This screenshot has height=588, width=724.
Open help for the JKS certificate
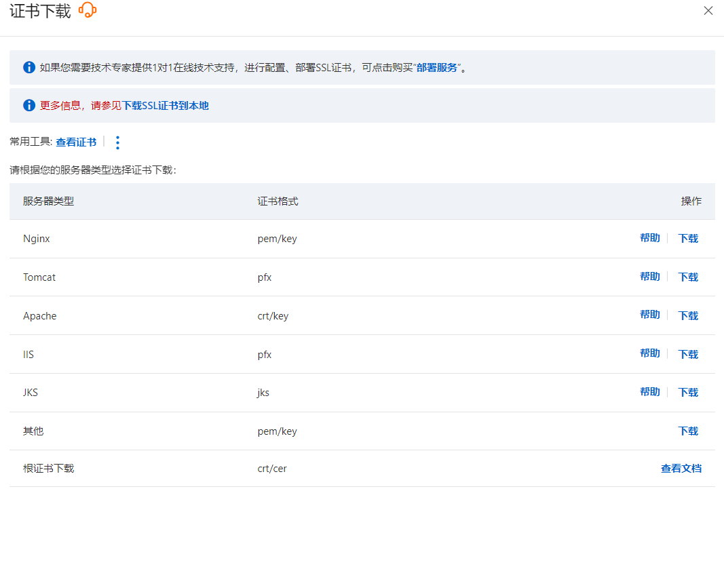649,392
